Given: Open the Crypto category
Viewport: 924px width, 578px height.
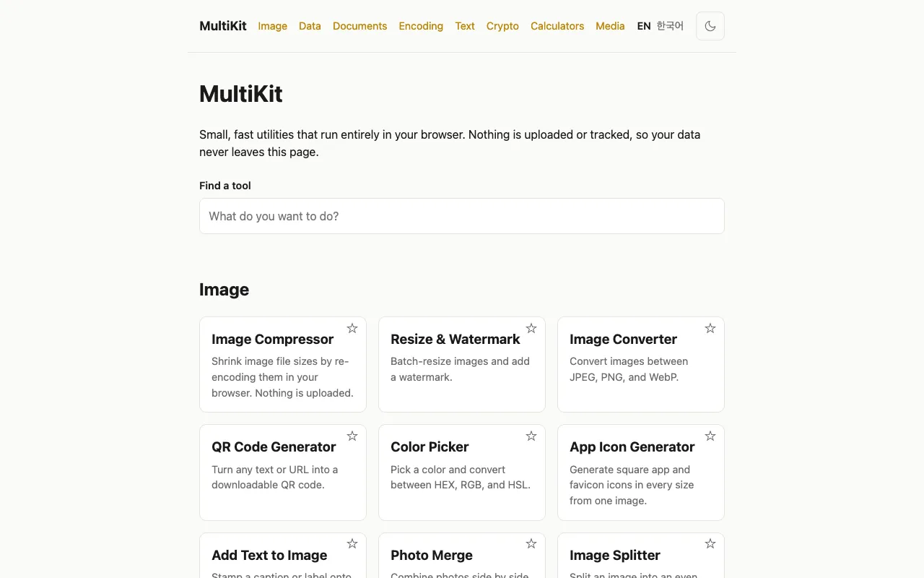Looking at the screenshot, I should (502, 26).
